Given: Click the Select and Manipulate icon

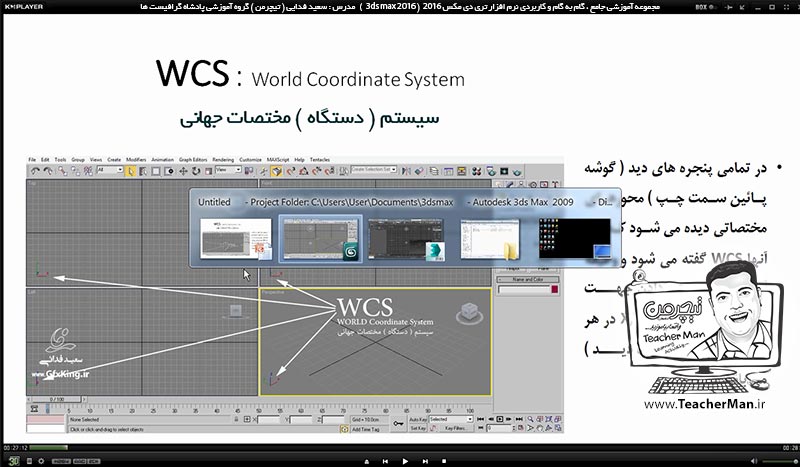Looking at the screenshot, I should point(263,171).
